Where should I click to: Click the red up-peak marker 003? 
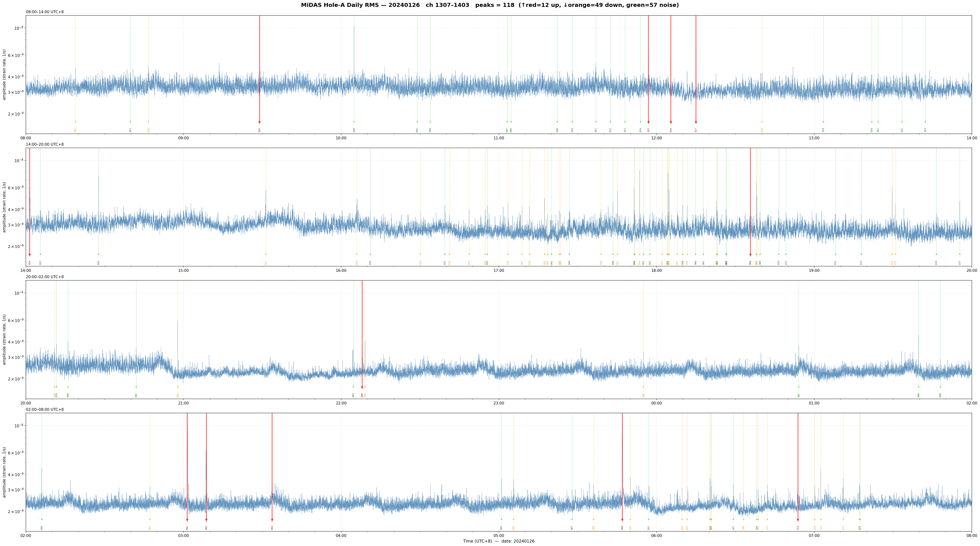259,122
